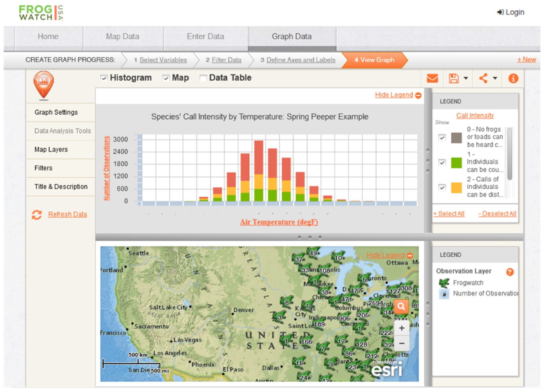Click the envelope email icon
The image size is (544, 392).
pos(432,78)
